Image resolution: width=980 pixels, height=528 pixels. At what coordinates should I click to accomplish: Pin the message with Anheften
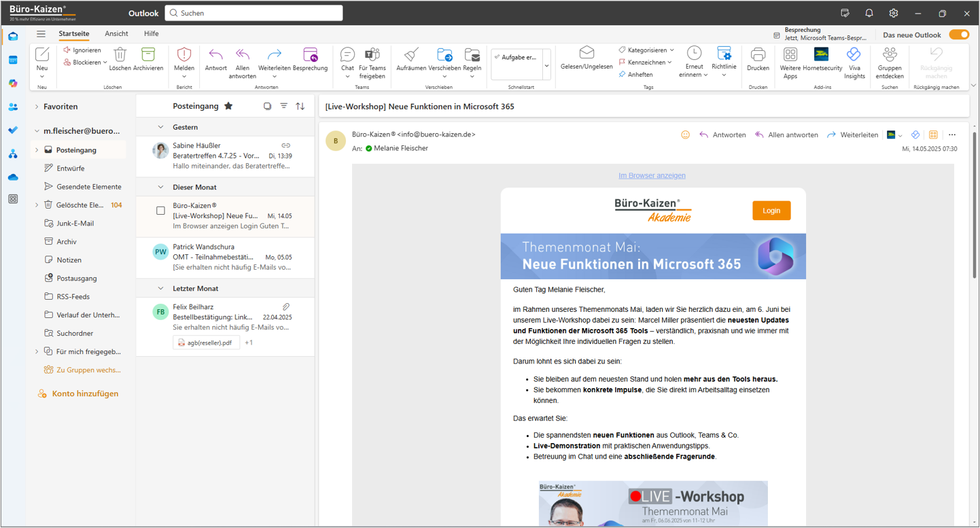click(x=636, y=75)
